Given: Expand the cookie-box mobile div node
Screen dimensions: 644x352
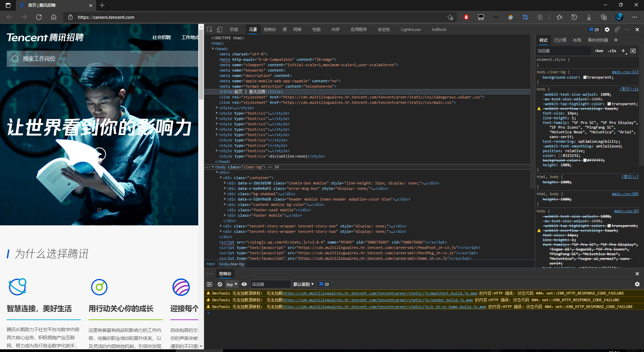Looking at the screenshot, I should click(225, 183).
